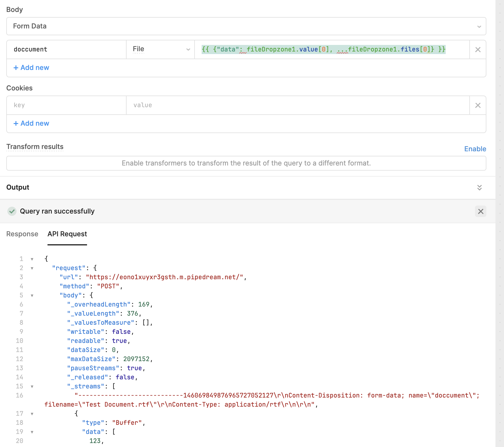Click the green success check icon
The image size is (504, 447).
point(12,211)
